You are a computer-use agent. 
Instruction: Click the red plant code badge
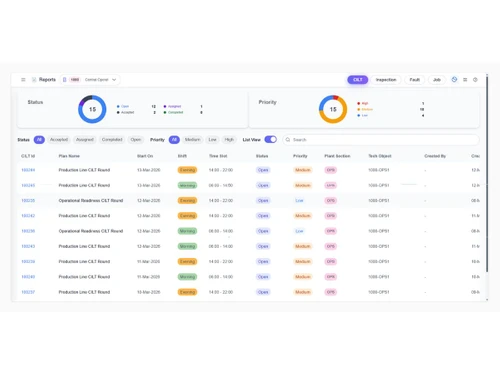click(75, 80)
